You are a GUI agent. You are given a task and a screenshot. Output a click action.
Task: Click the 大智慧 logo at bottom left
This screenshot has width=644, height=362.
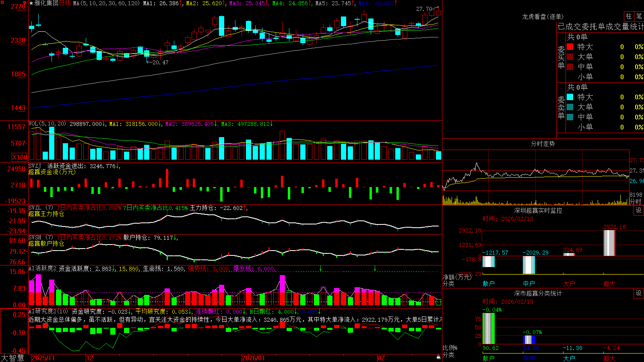tap(12, 358)
